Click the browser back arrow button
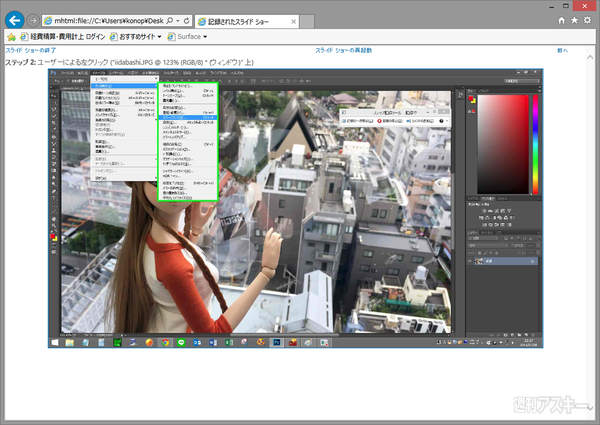Viewport: 600px width, 425px height. pos(15,20)
